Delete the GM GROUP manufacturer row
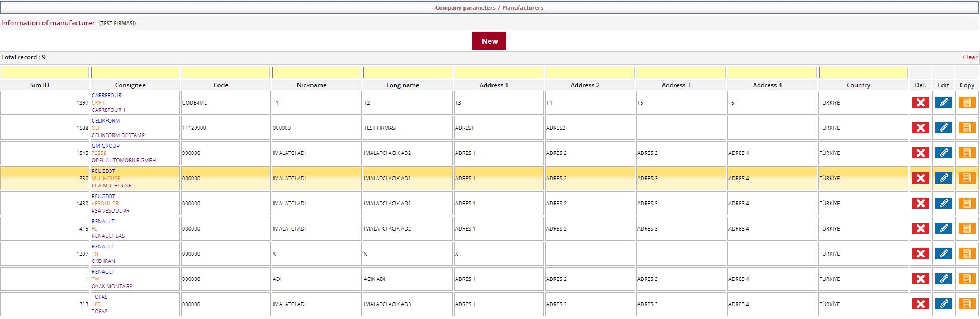Screen dimensions: 980x319 coord(920,153)
